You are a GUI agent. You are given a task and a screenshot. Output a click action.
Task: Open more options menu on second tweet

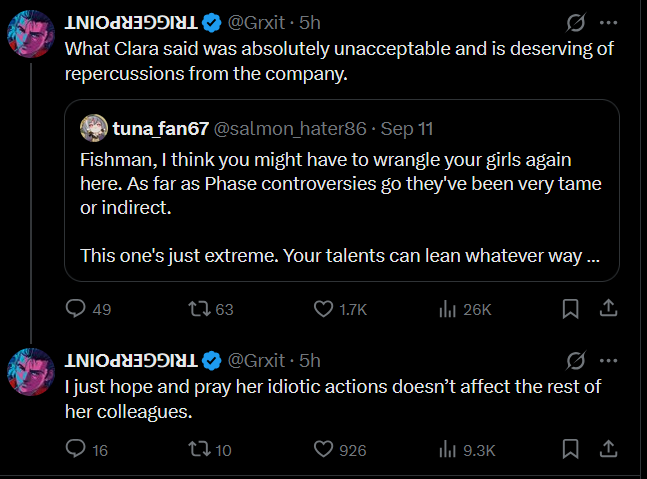coord(607,360)
